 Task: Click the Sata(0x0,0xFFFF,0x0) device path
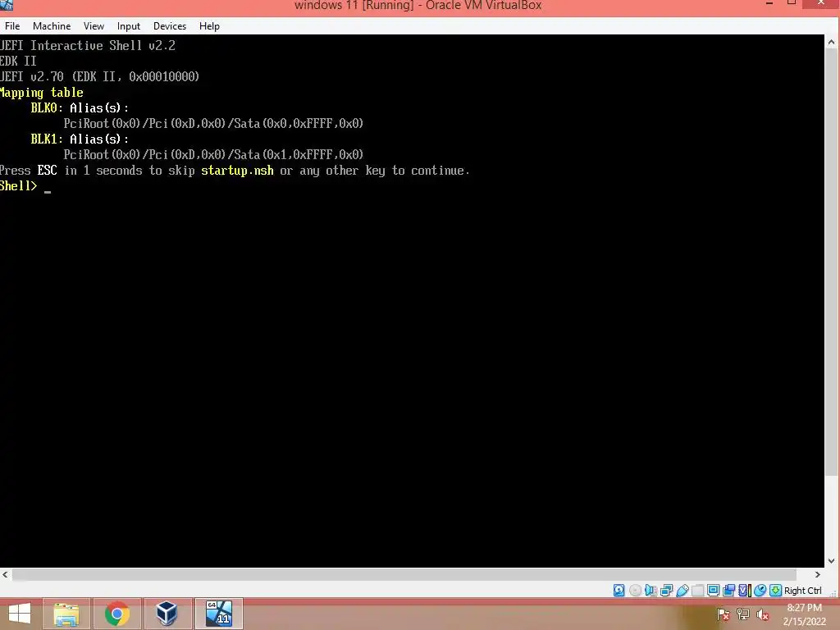299,123
